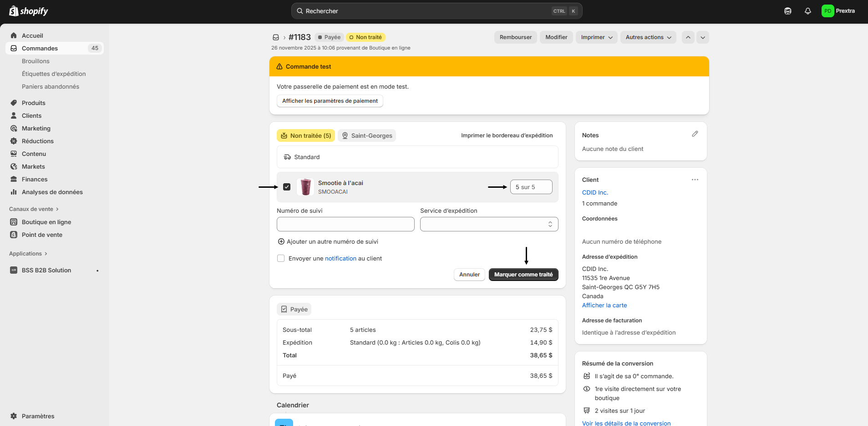Click the Marquer comme traité button
Image resolution: width=868 pixels, height=426 pixels.
pos(523,275)
